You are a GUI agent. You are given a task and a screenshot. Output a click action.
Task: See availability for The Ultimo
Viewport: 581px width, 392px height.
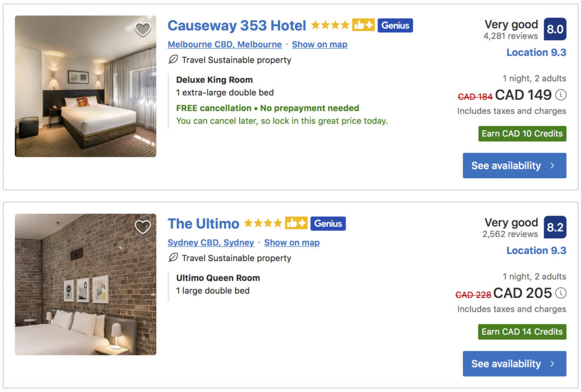coord(514,364)
